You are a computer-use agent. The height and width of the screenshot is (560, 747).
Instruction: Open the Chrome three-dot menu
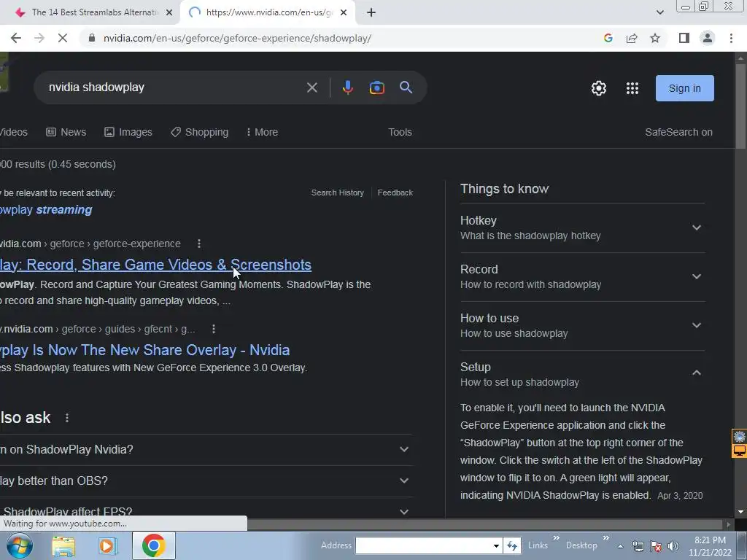(x=731, y=38)
